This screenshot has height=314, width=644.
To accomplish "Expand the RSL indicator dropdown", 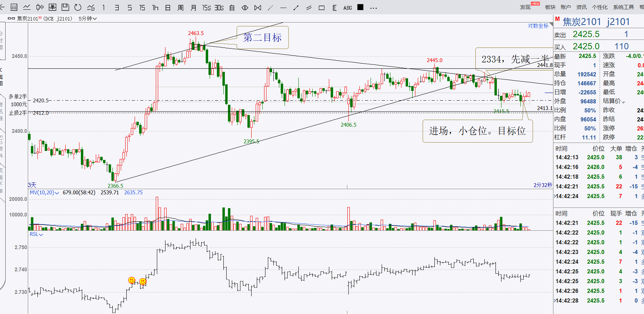I will pyautogui.click(x=36, y=234).
